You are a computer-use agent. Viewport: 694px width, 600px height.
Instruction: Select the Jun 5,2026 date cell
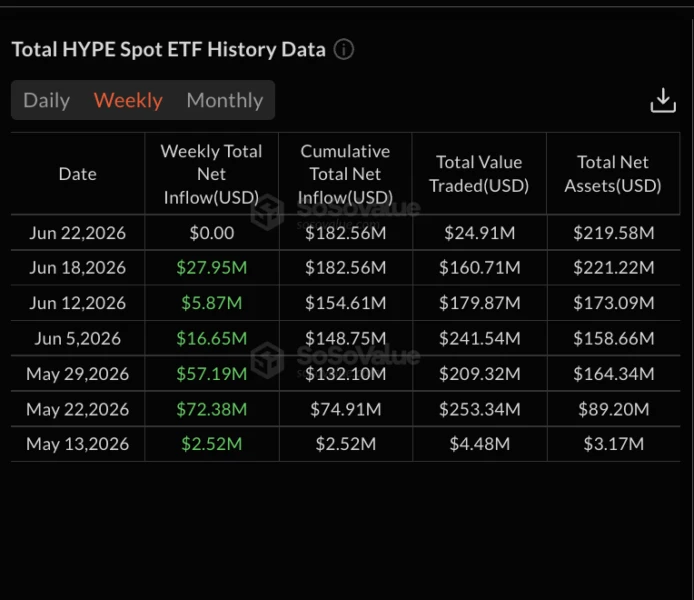[x=77, y=338]
